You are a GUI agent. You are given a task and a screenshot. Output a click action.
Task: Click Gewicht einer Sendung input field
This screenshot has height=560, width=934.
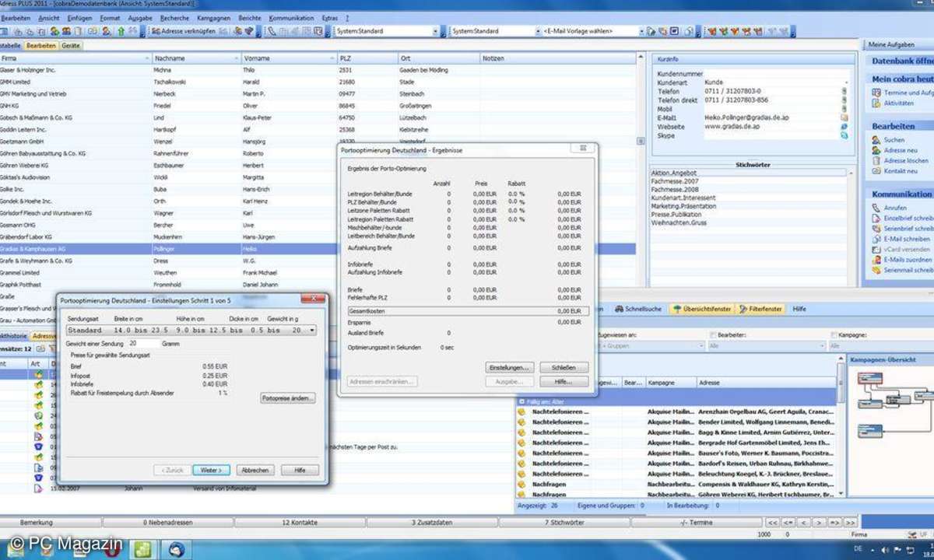[142, 343]
